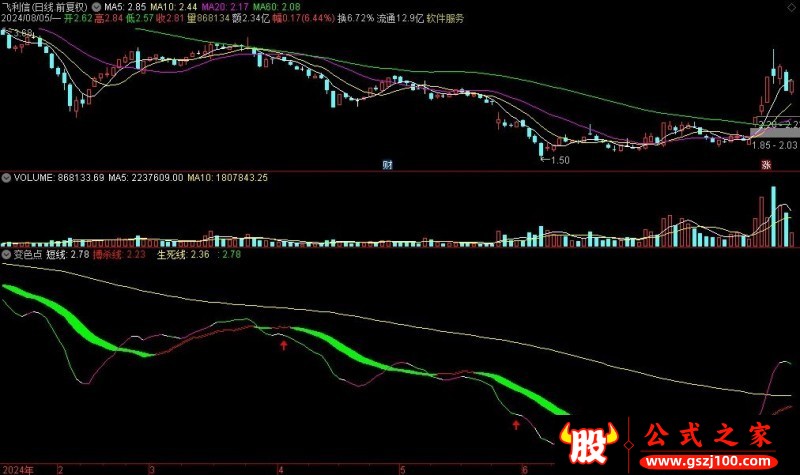Select the first red buy-signal arrow
Image resolution: width=800 pixels, height=475 pixels.
284,345
